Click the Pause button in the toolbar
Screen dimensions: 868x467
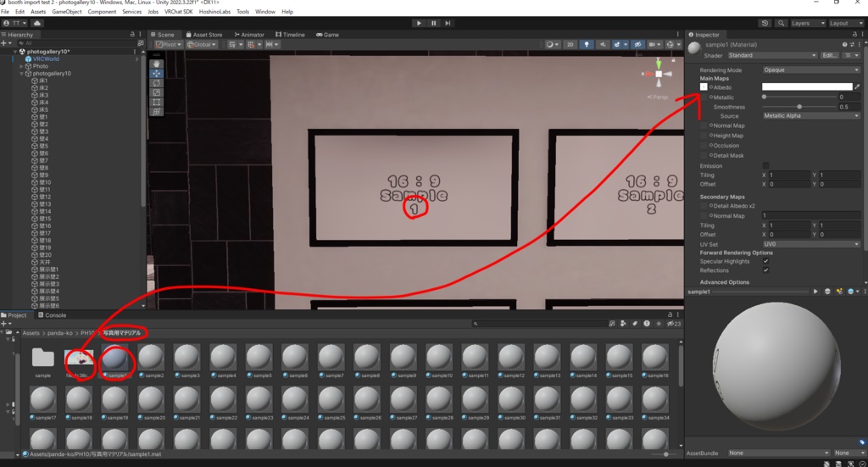tap(433, 23)
